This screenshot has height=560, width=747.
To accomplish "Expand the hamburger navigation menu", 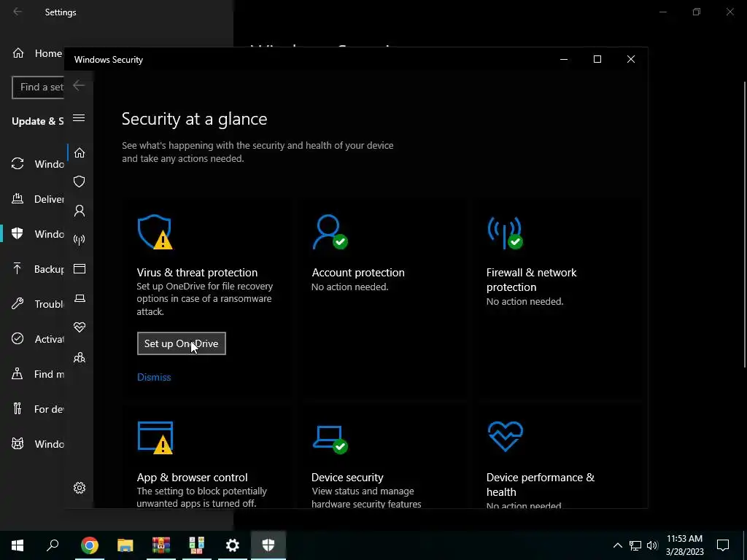I will pos(79,117).
